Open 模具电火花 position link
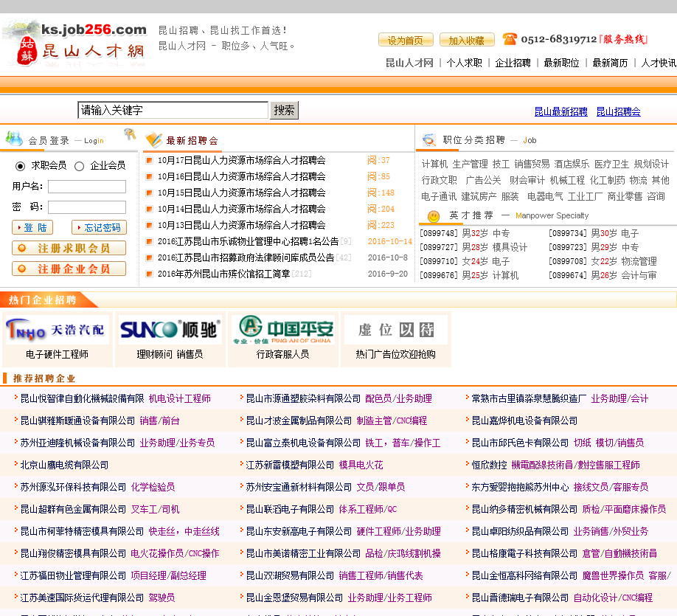This screenshot has width=677, height=616. point(361,466)
